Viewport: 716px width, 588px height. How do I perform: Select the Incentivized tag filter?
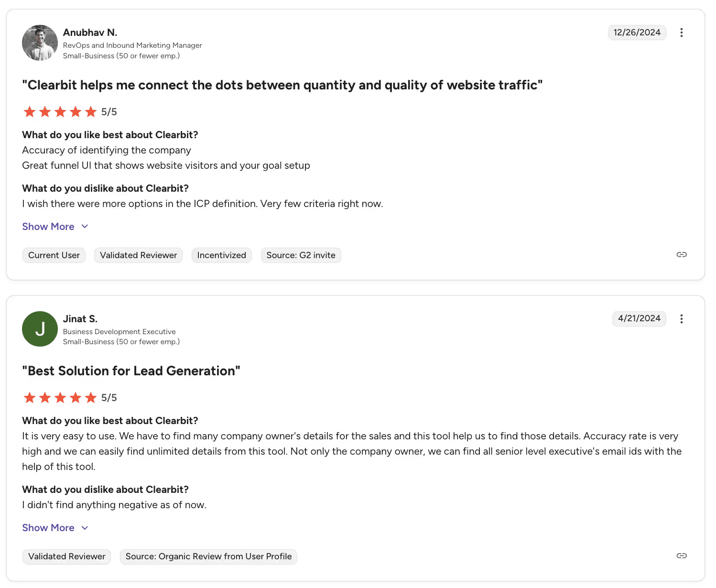[221, 255]
